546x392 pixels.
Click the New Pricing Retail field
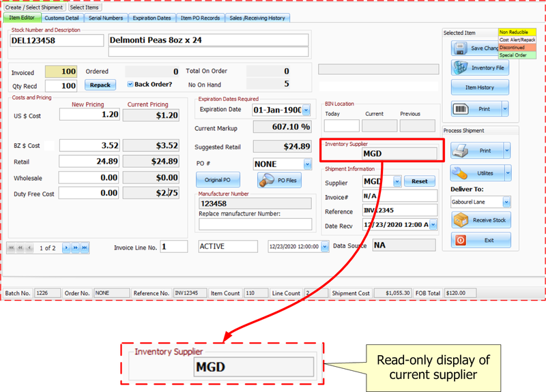89,162
